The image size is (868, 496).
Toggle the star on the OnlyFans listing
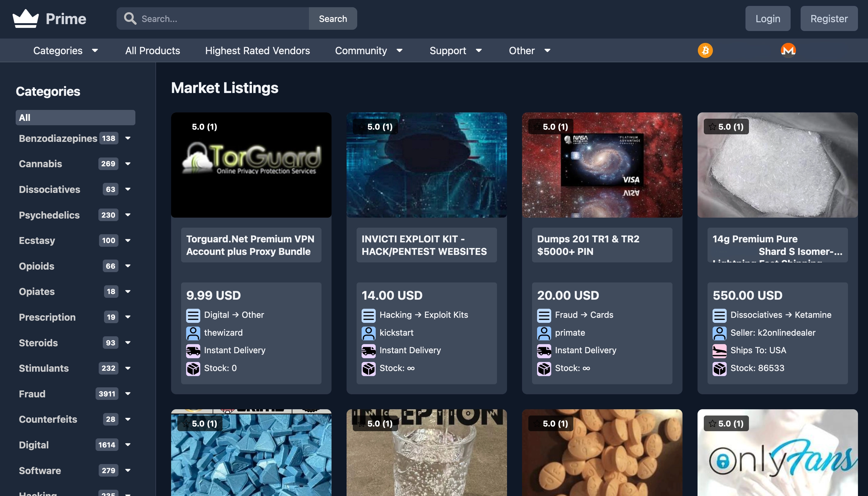point(713,423)
